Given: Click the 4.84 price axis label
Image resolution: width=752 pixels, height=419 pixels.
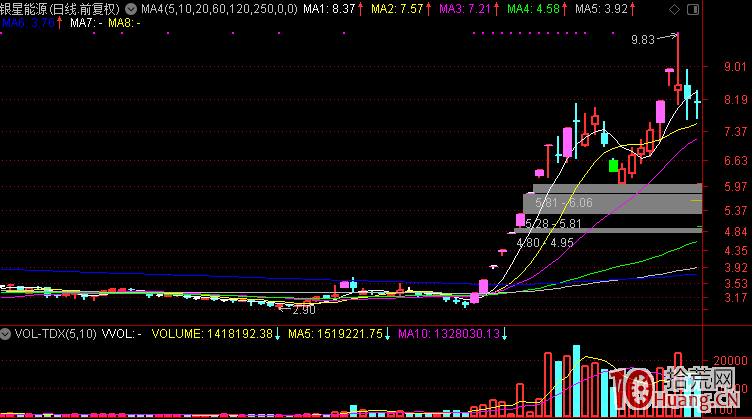Looking at the screenshot, I should [735, 232].
